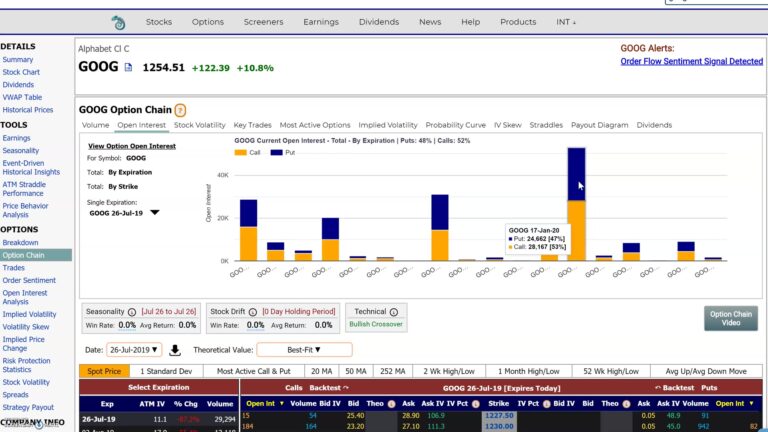Screen dimensions: 768x432
Task: Open the GOOG document icon beside ticker
Action: pos(128,67)
